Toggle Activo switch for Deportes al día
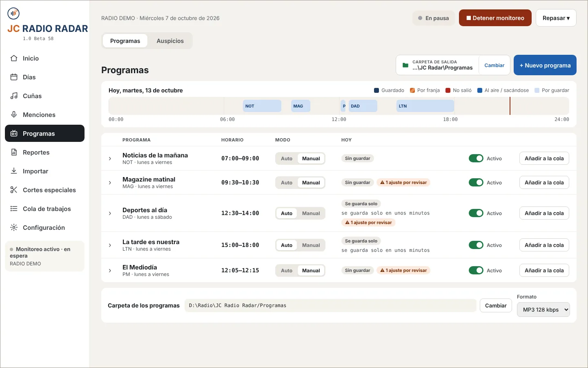 pos(476,213)
